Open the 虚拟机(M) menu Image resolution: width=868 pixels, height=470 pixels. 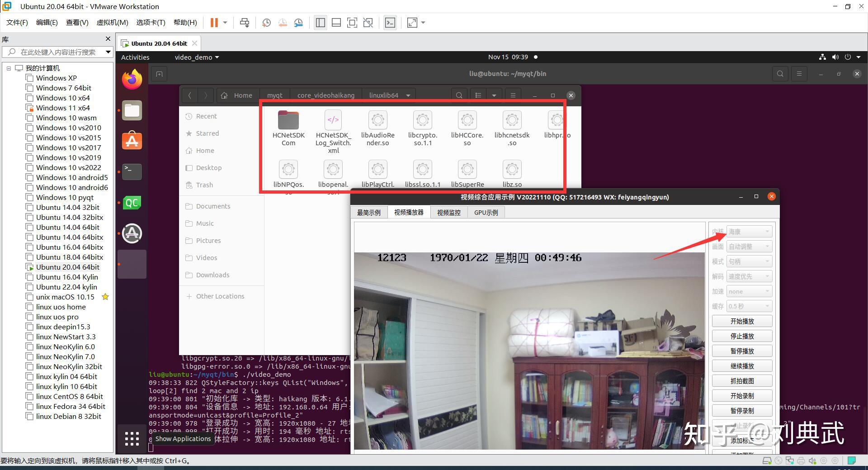click(x=113, y=23)
